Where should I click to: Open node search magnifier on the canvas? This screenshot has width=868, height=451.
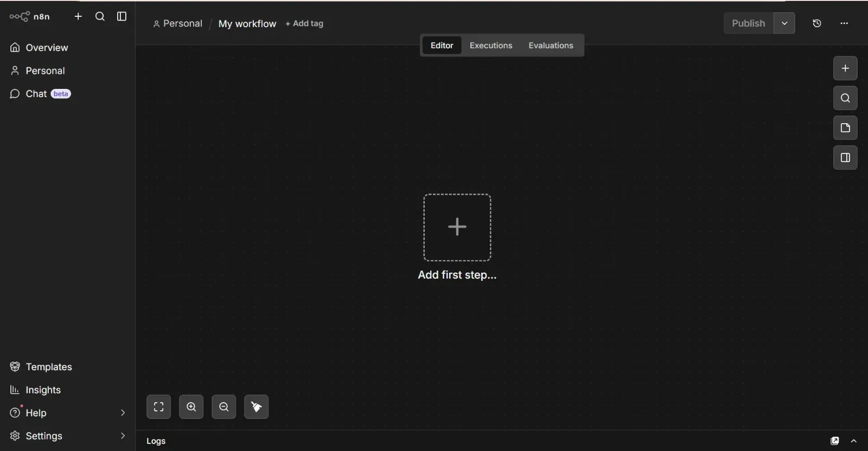pyautogui.click(x=845, y=98)
